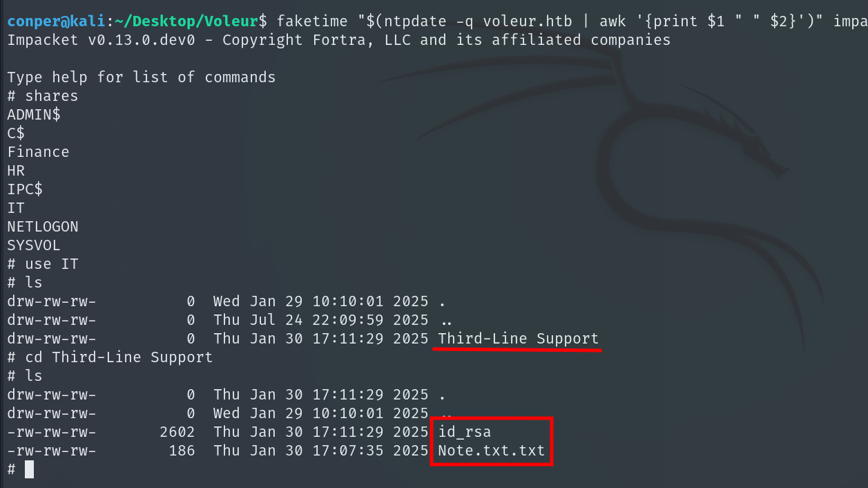Place cursor at the blinking prompt block
Image resolution: width=868 pixels, height=488 pixels.
pyautogui.click(x=29, y=470)
